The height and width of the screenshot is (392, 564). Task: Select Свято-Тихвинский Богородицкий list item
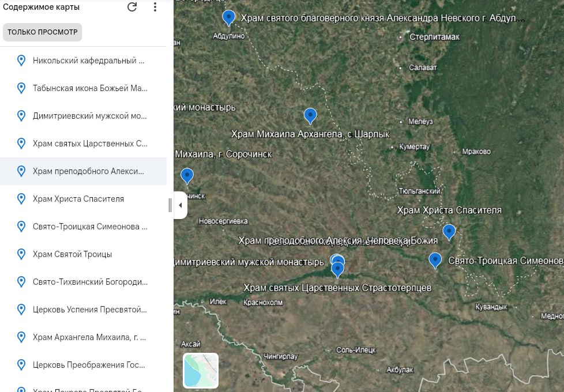pyautogui.click(x=89, y=282)
